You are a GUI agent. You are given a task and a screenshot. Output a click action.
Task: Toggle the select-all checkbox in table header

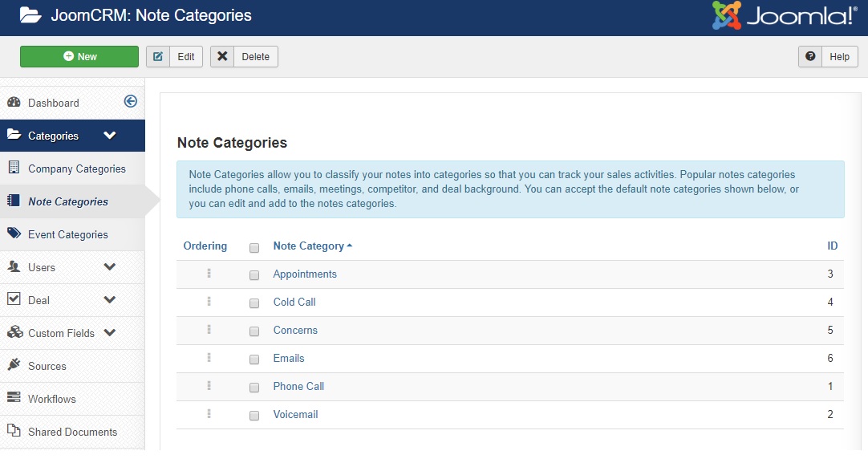[254, 248]
